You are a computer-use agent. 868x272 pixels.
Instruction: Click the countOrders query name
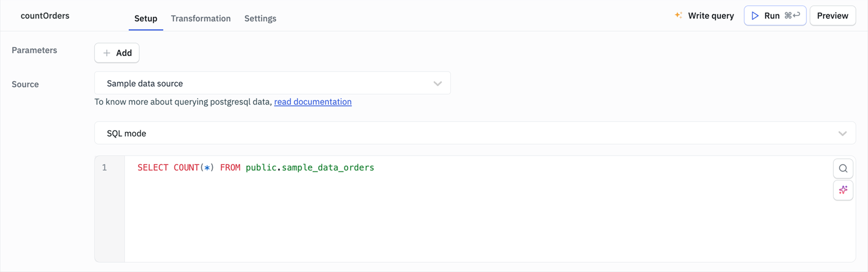click(45, 16)
